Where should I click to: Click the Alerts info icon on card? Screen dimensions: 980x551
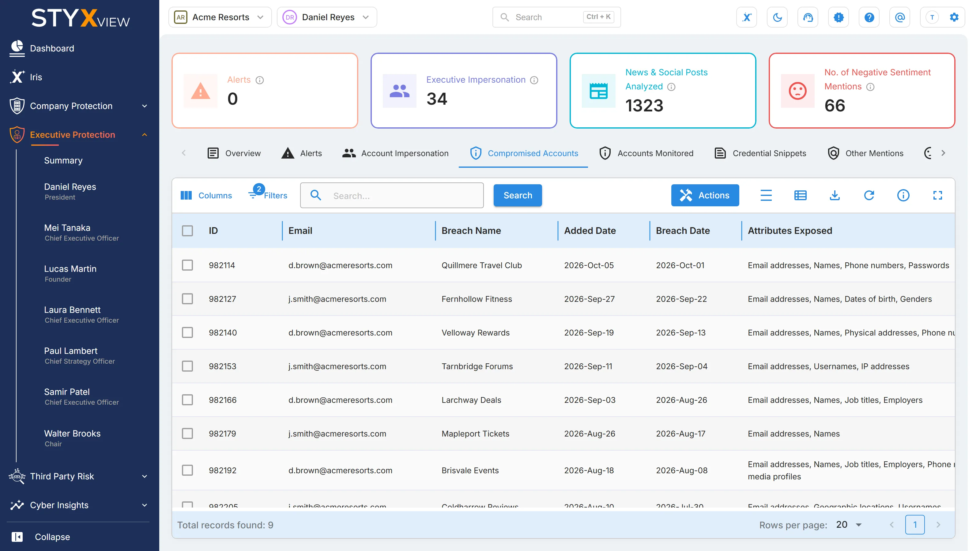click(x=259, y=80)
